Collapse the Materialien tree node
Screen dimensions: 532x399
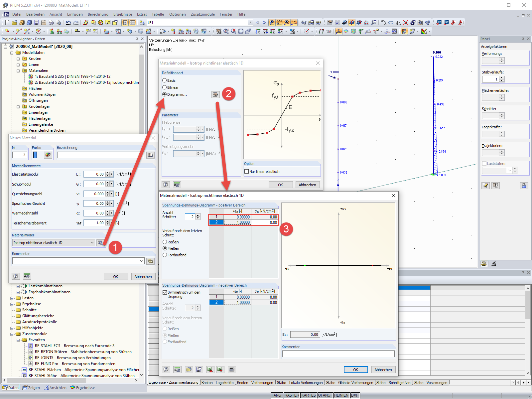tap(18, 70)
